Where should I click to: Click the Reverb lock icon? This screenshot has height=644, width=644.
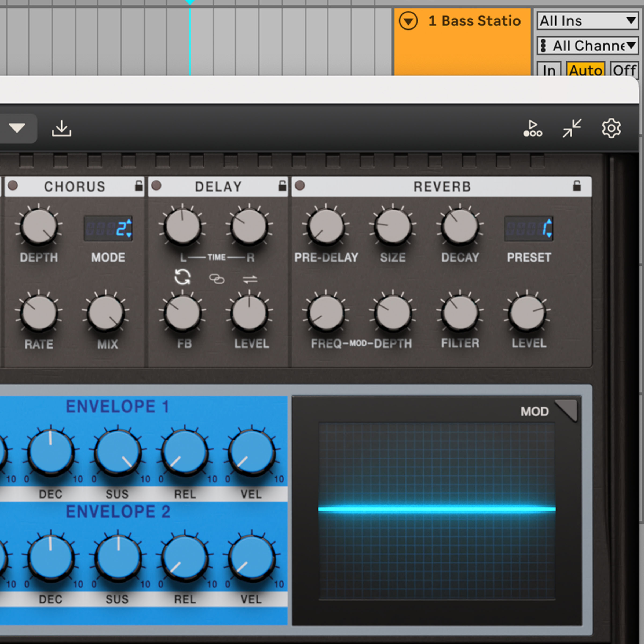(x=577, y=186)
